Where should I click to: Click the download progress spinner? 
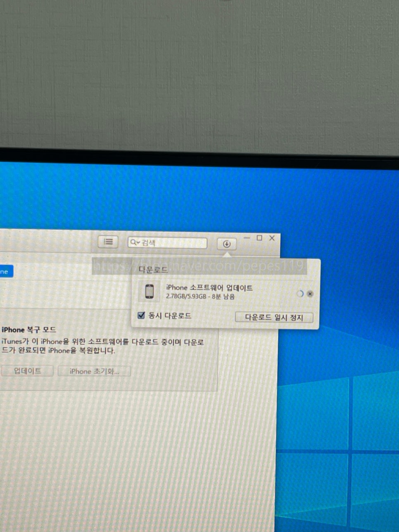coord(300,293)
